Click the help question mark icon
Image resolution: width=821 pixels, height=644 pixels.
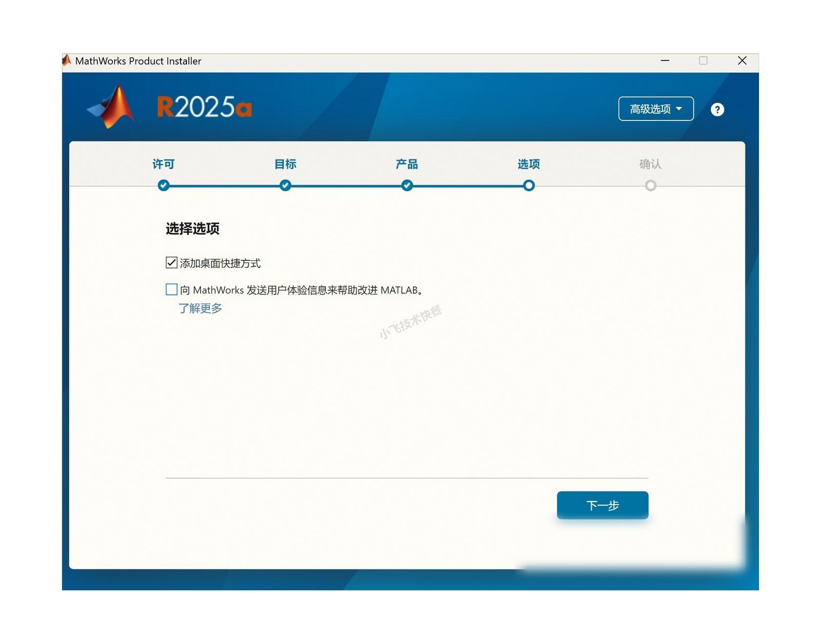click(x=717, y=109)
